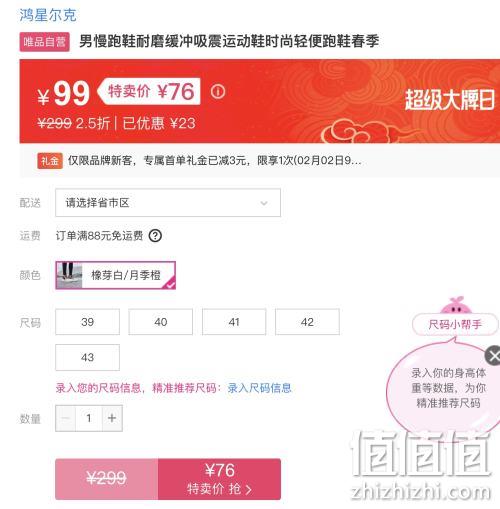Select shoe size 39
The image size is (500, 509).
87,322
